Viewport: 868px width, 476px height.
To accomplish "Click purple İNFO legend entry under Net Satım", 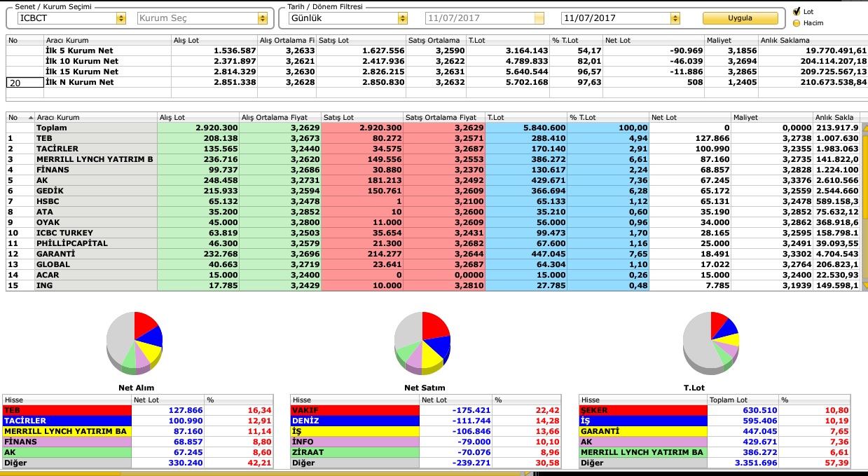I will click(354, 442).
